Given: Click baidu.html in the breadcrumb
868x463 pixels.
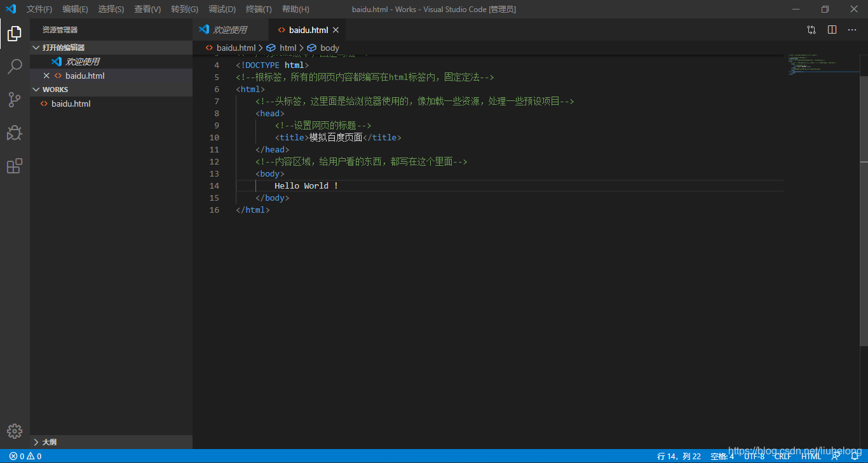Looking at the screenshot, I should 236,48.
